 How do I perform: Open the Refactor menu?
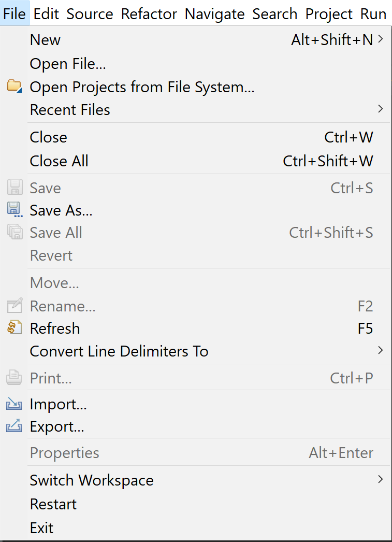(x=149, y=13)
